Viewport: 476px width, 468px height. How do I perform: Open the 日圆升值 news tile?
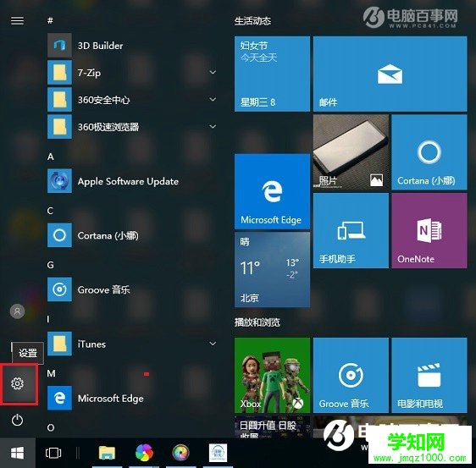(273, 427)
